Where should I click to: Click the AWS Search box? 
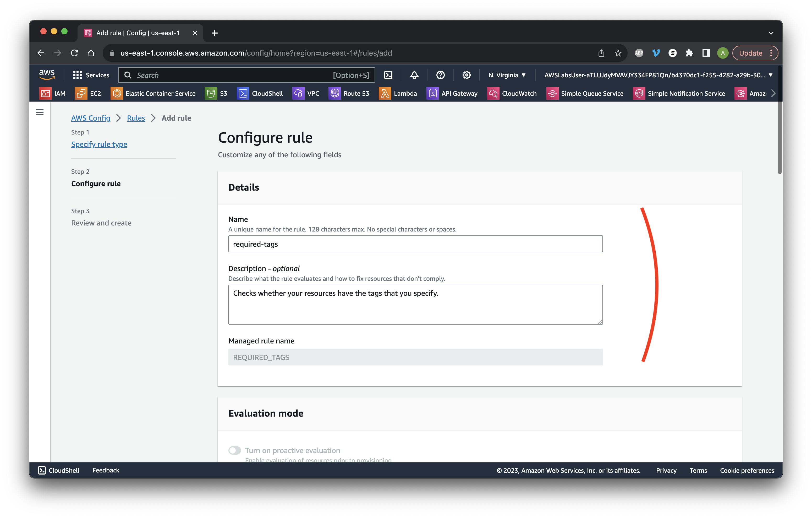tap(246, 75)
